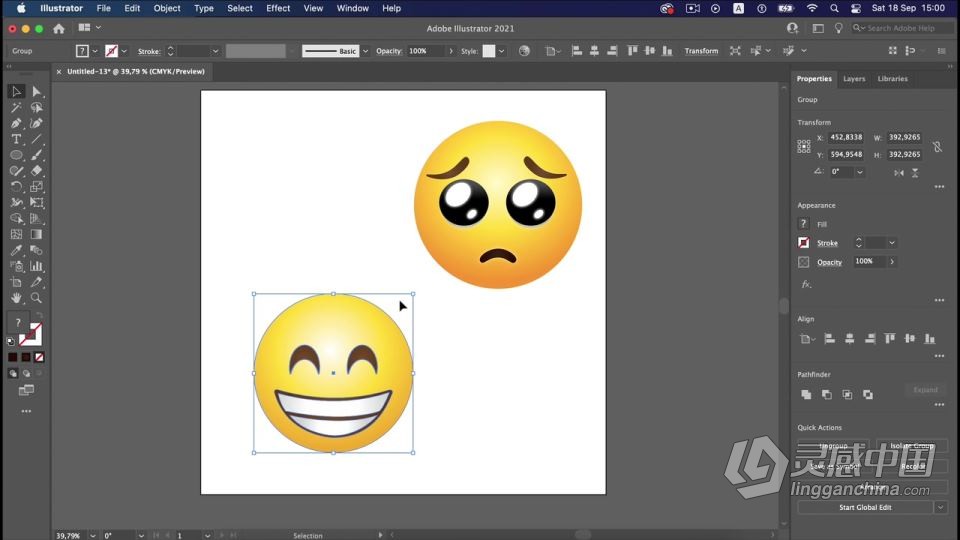This screenshot has height=540, width=960.
Task: Open the Select menu
Action: [x=239, y=9]
